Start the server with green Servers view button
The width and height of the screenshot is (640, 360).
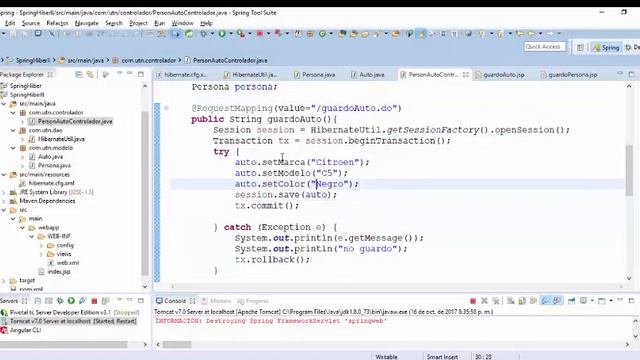[x=71, y=301]
